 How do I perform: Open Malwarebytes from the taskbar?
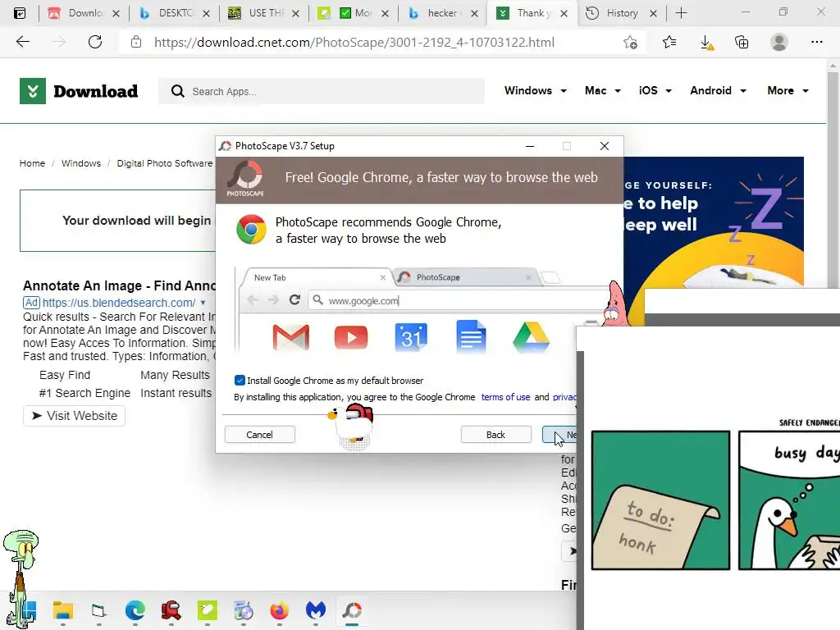click(x=316, y=610)
